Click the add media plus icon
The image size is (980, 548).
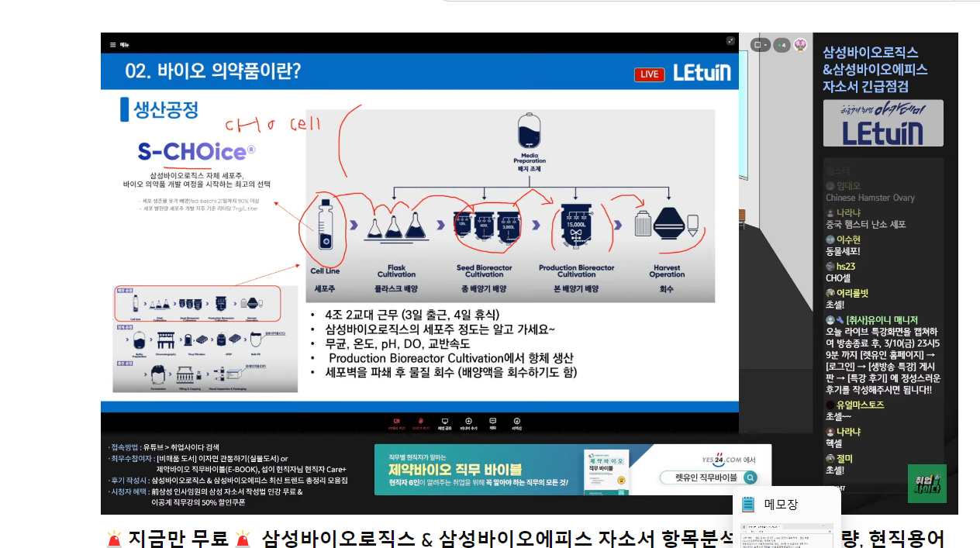coord(468,422)
